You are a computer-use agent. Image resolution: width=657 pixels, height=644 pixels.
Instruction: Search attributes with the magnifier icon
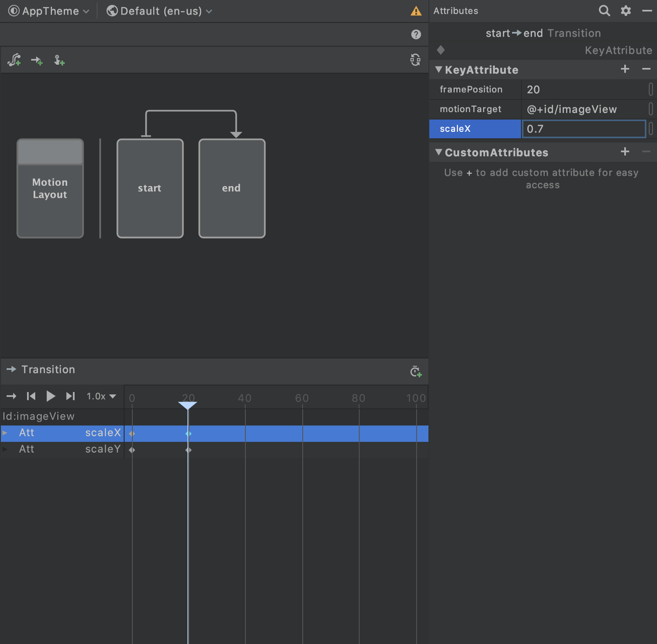(x=604, y=11)
